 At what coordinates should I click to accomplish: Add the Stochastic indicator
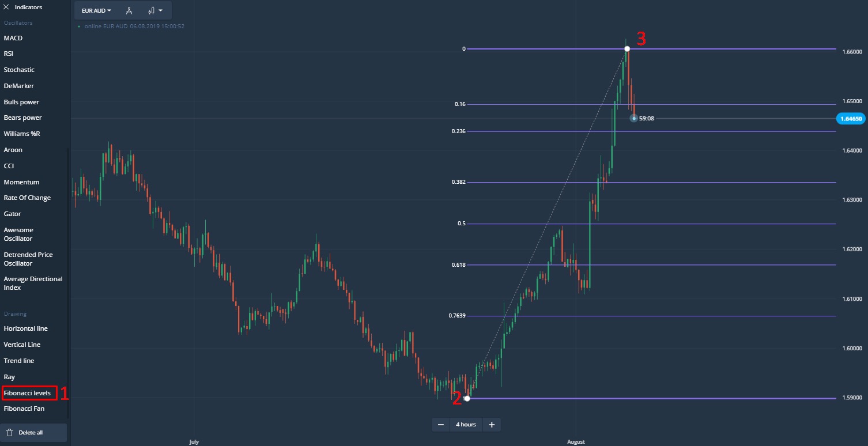point(19,70)
